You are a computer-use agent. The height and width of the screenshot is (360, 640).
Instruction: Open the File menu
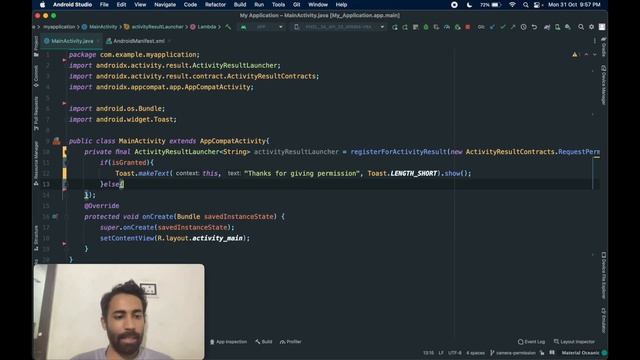104,5
